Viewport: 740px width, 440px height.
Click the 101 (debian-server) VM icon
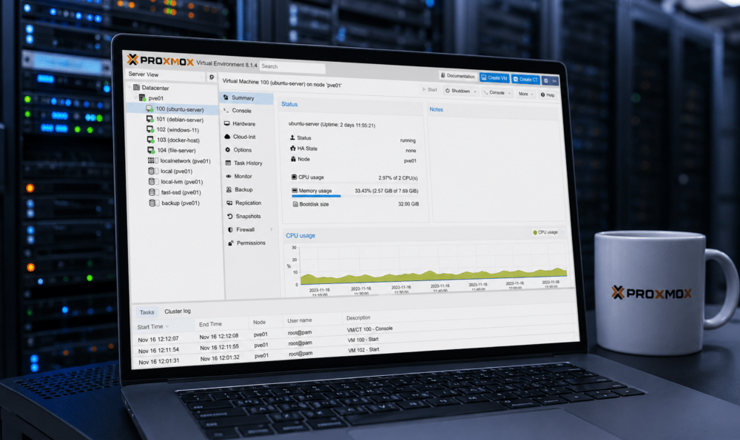150,119
